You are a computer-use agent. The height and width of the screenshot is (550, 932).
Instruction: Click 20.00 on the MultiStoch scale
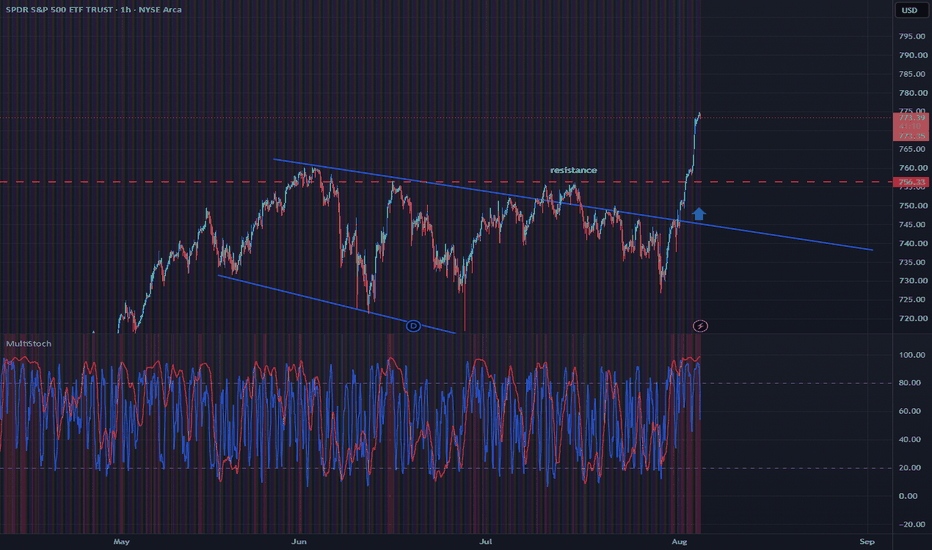click(x=912, y=468)
